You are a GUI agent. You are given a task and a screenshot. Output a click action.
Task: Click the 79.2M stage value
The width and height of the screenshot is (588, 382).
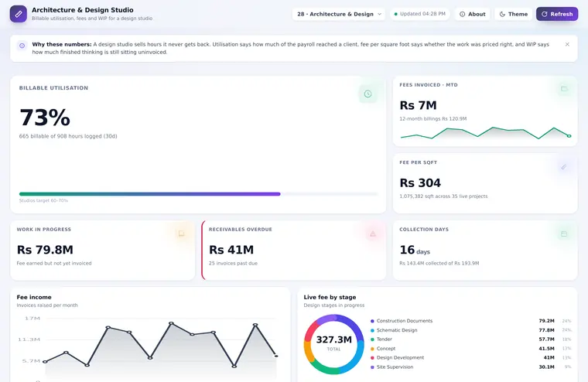tap(546, 321)
